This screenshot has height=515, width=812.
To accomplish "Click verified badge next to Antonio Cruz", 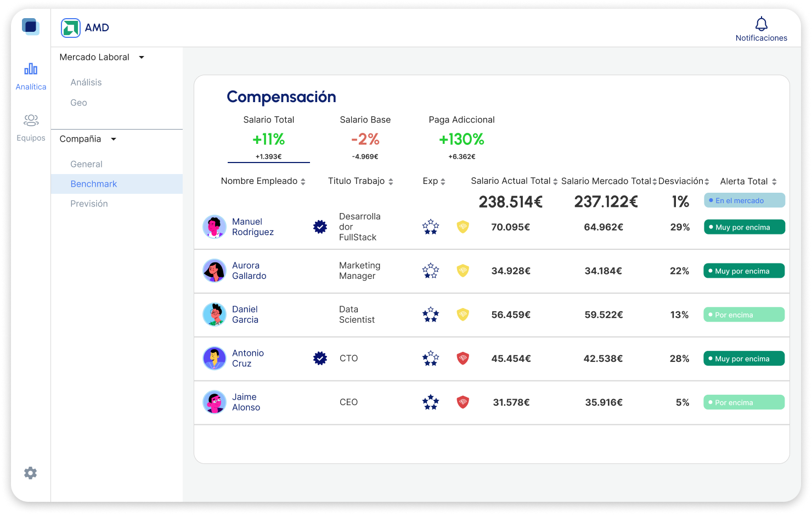I will 320,359.
